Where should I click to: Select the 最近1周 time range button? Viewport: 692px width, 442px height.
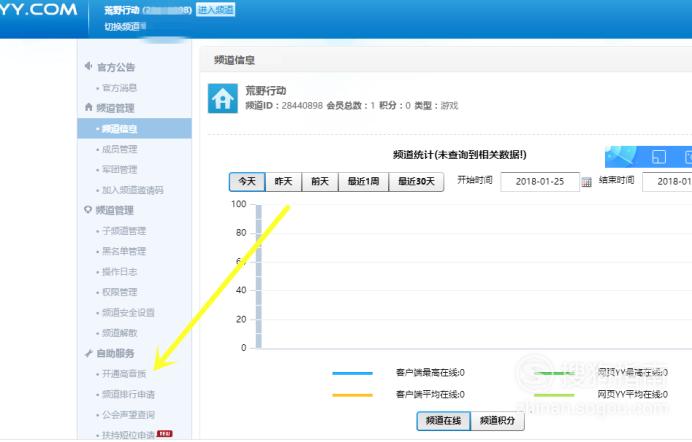pyautogui.click(x=363, y=181)
